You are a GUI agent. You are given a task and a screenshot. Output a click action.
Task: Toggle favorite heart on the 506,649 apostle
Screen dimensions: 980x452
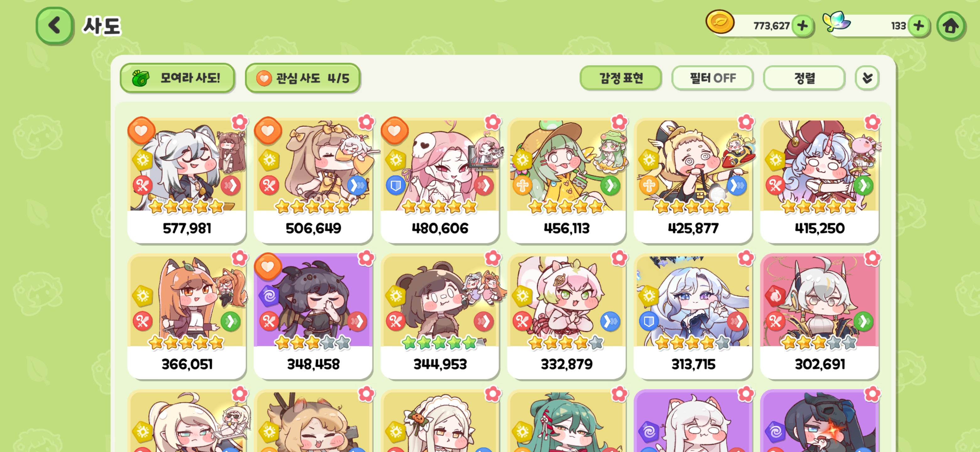[x=268, y=130]
